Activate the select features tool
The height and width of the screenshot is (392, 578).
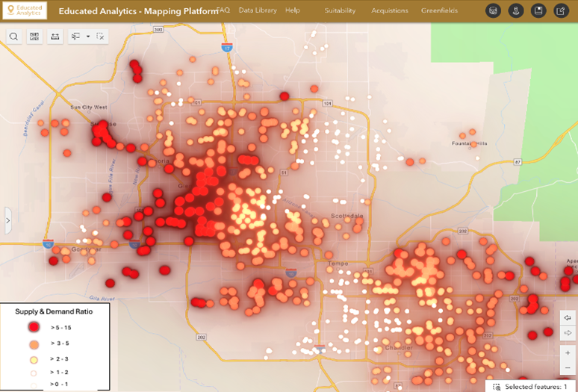77,36
